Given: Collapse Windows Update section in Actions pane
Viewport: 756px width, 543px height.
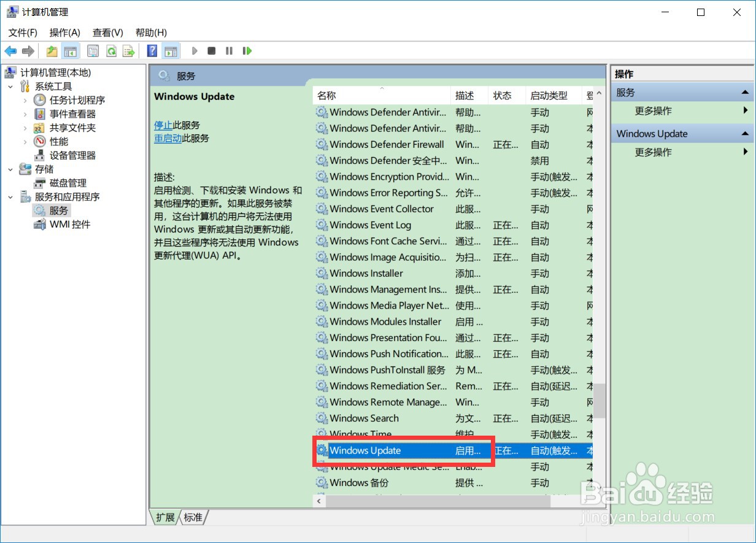Looking at the screenshot, I should click(745, 134).
